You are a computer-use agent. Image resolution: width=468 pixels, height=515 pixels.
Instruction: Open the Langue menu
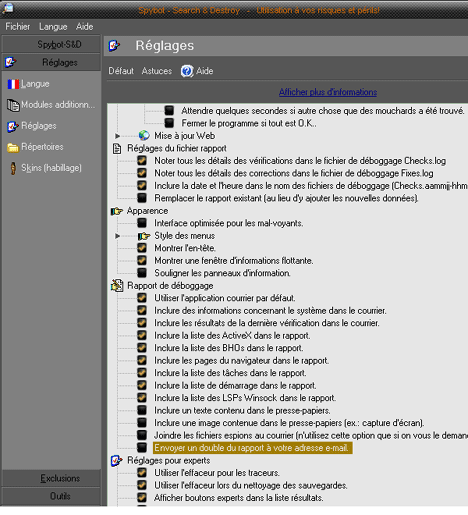53,27
